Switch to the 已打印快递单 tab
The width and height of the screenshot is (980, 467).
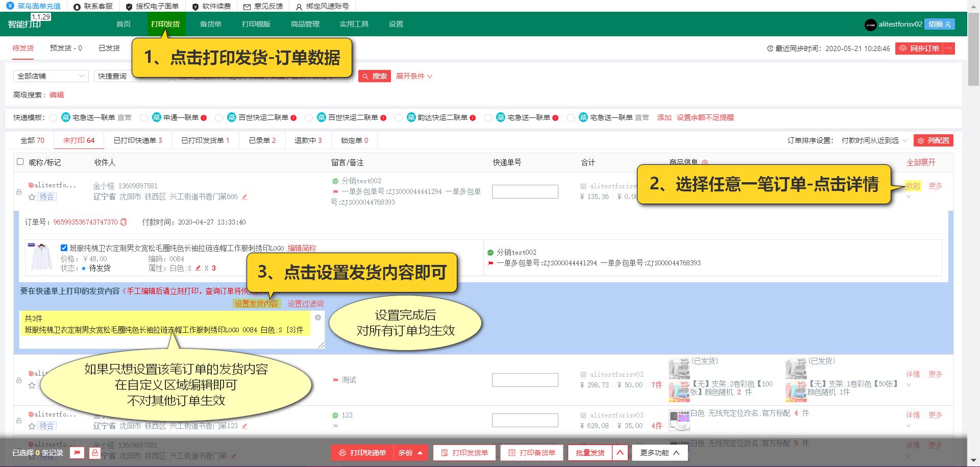138,140
